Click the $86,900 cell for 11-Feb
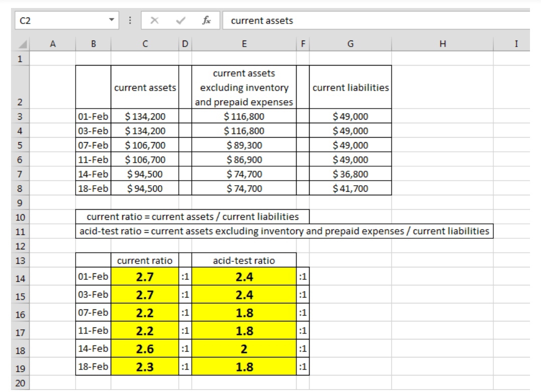 click(244, 160)
